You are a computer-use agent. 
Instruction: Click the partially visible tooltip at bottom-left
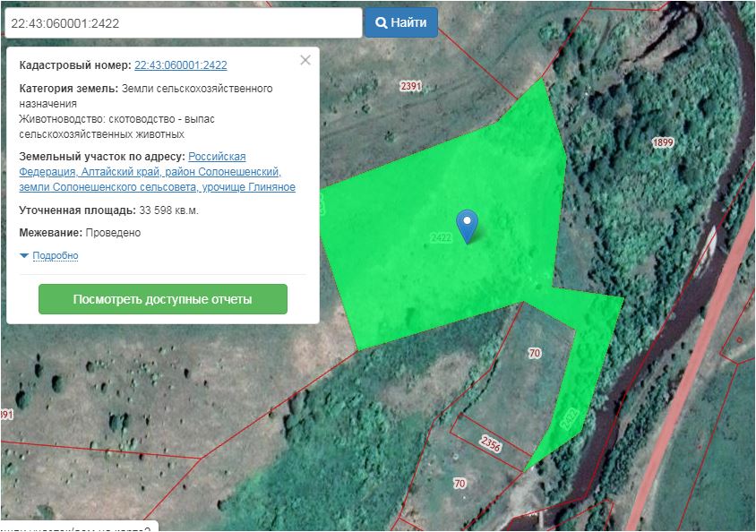[79, 527]
